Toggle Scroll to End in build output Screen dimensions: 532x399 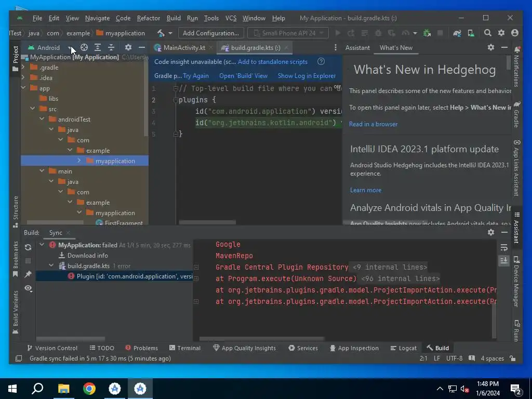pyautogui.click(x=504, y=261)
